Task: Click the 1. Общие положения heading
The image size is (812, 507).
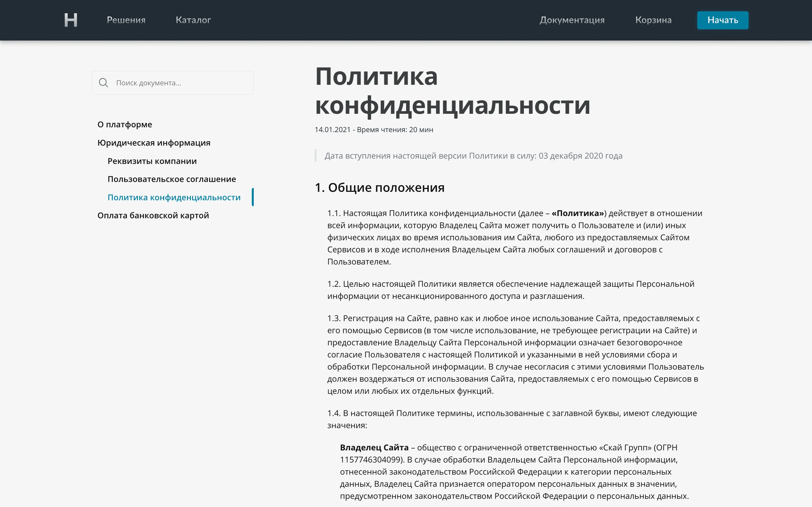Action: click(379, 187)
